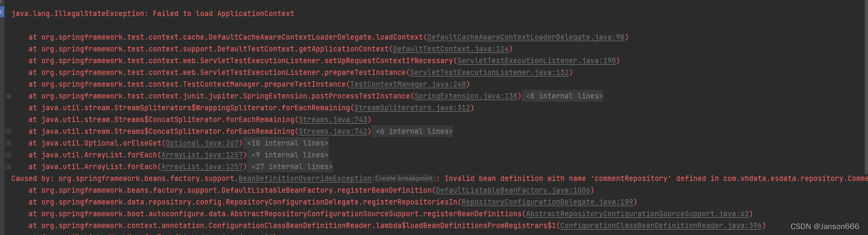Open Streams.java:742 link
Viewport: 868px width, 235px height.
pyautogui.click(x=333, y=132)
